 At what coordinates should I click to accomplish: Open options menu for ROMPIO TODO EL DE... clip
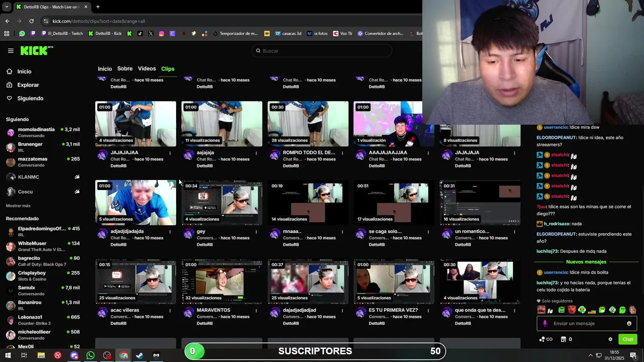click(x=342, y=153)
